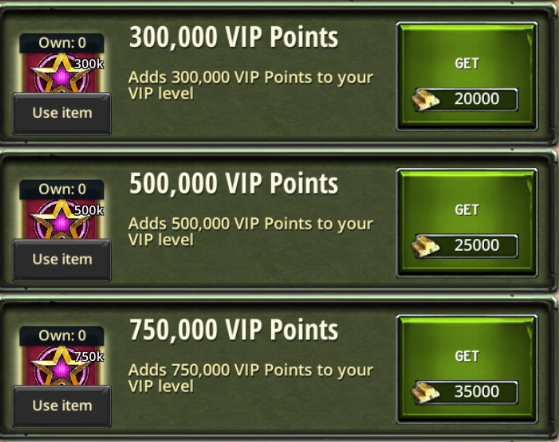The width and height of the screenshot is (559, 442).
Task: Use the 500,000 VIP Points item
Action: (x=62, y=259)
